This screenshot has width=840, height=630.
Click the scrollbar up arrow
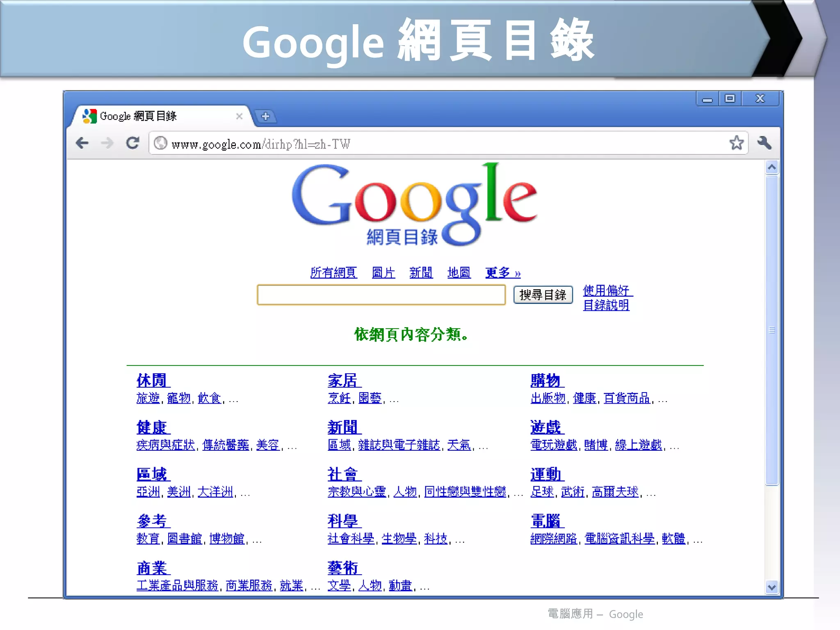(772, 167)
